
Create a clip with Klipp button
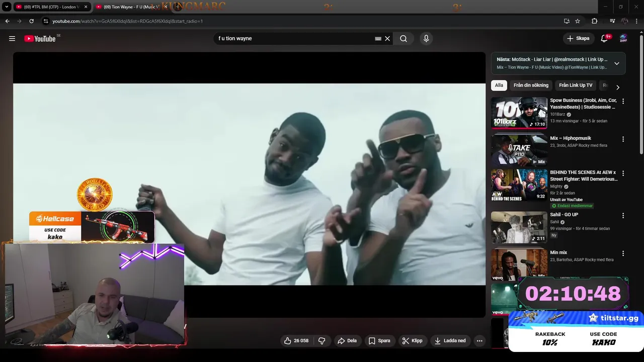[413, 341]
